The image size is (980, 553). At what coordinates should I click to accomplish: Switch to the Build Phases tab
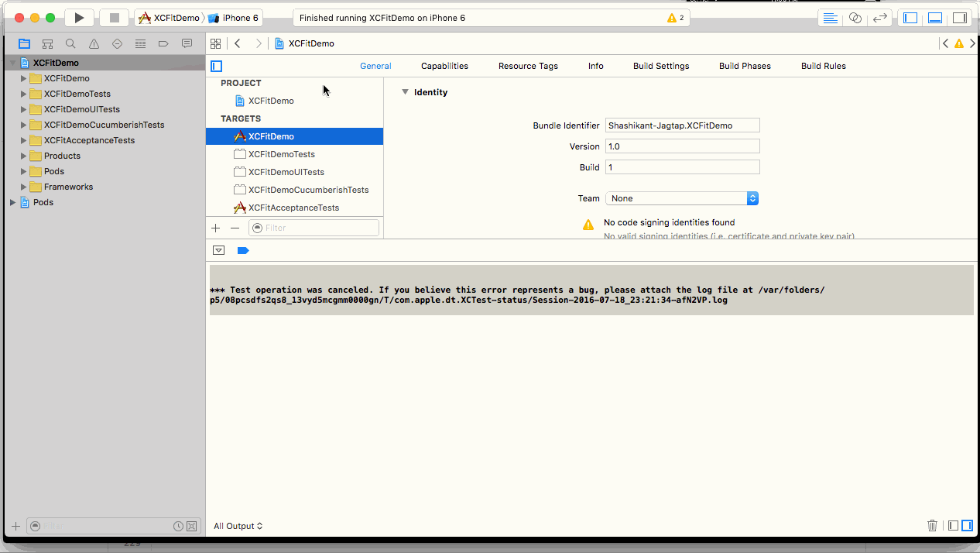(745, 66)
